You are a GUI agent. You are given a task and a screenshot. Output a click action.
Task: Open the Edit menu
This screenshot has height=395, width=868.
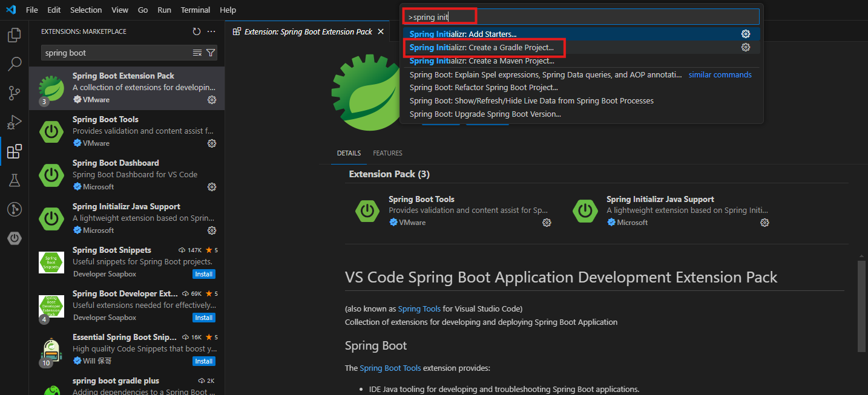pos(54,10)
